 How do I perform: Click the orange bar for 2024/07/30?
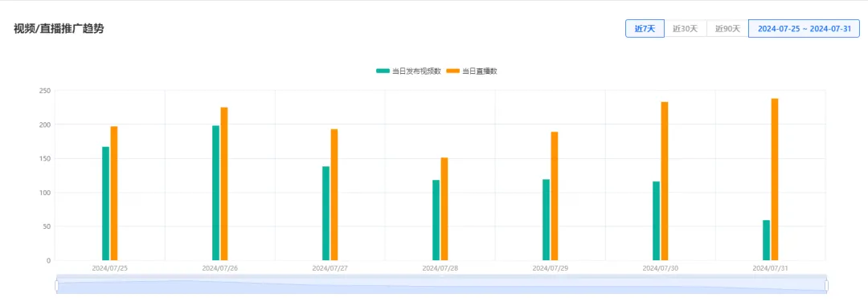(665, 181)
